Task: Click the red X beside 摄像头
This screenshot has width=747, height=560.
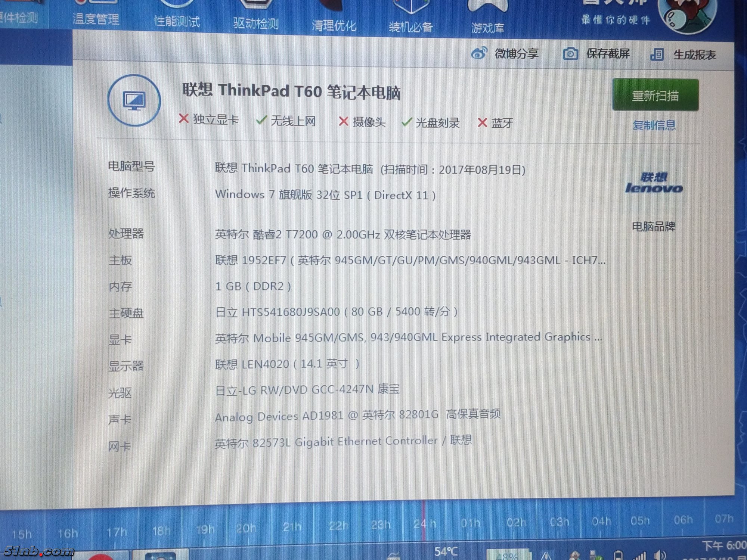Action: (343, 121)
